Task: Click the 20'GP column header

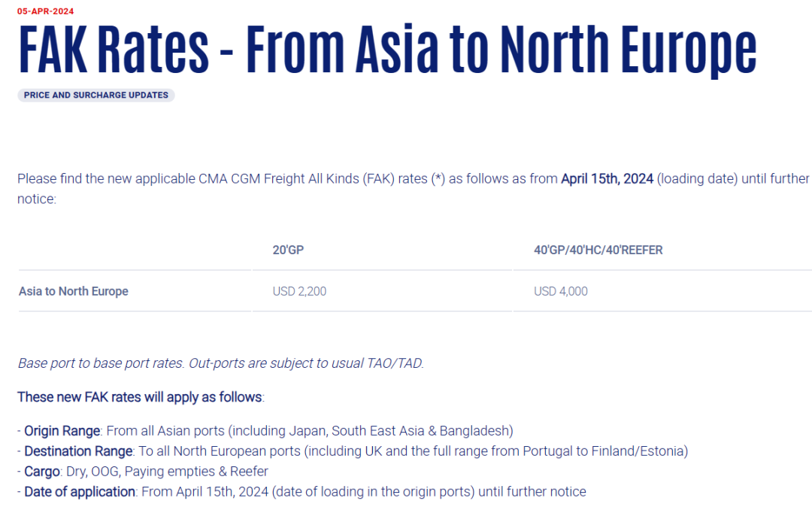Action: (x=288, y=250)
